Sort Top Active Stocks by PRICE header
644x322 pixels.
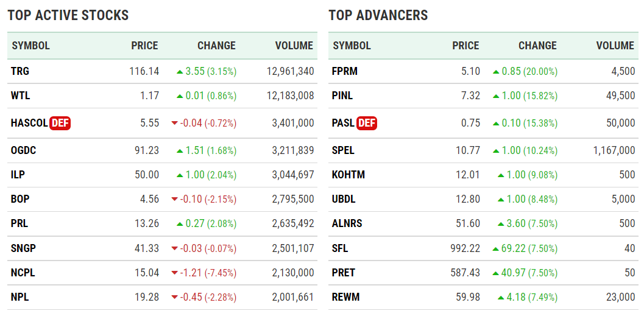tap(144, 46)
